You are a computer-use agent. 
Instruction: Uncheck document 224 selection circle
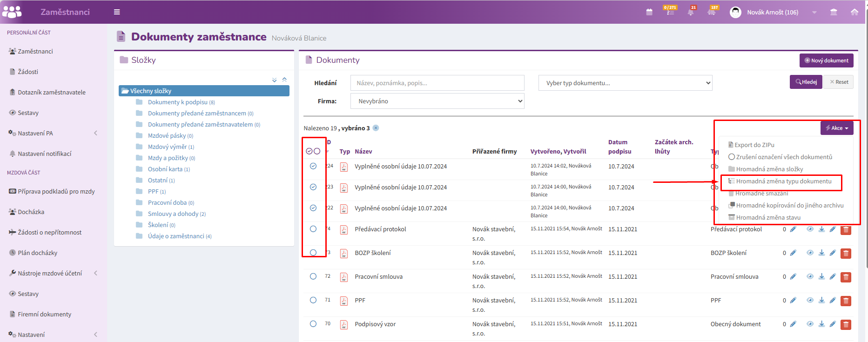(313, 166)
